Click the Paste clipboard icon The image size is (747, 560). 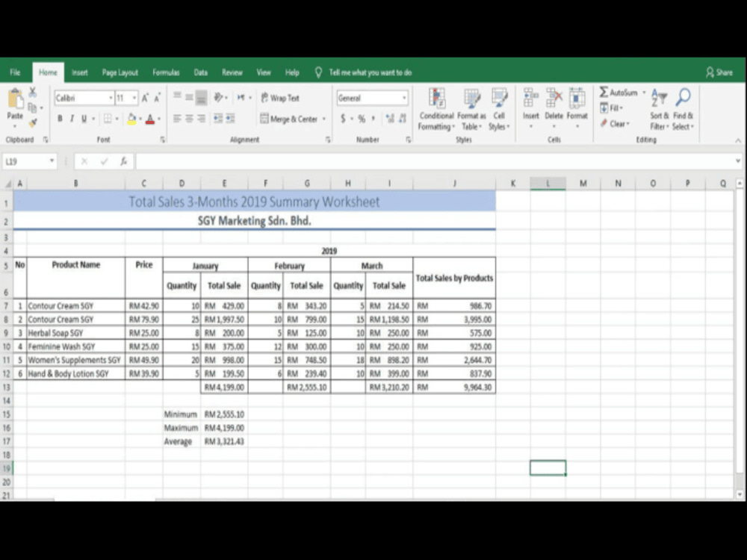click(15, 99)
